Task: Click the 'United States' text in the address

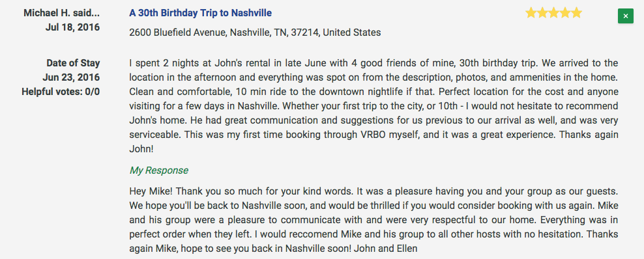Action: (352, 33)
